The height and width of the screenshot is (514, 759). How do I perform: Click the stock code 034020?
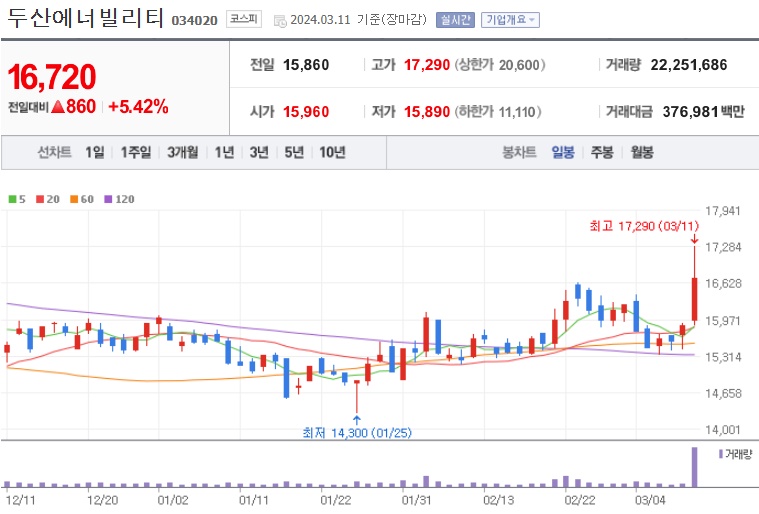pos(195,21)
